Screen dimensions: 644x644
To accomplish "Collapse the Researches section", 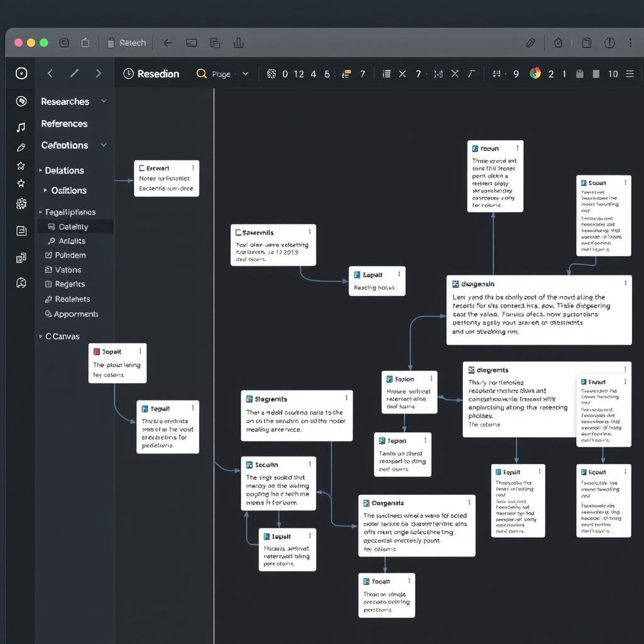I will (103, 101).
